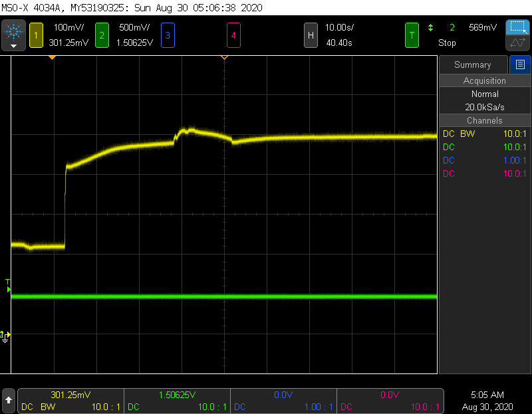The height and width of the screenshot is (414, 532).
Task: Open the 5:05 AM date and time display
Action: [489, 401]
